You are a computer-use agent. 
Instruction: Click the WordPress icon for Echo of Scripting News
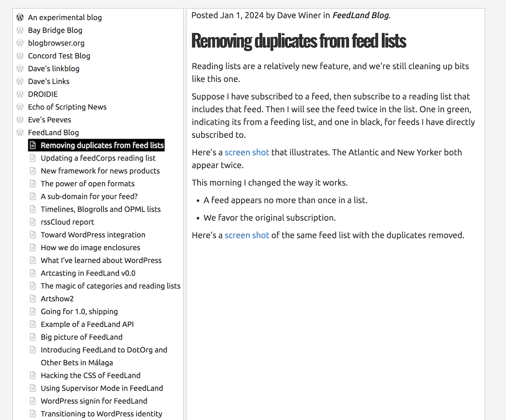[20, 107]
